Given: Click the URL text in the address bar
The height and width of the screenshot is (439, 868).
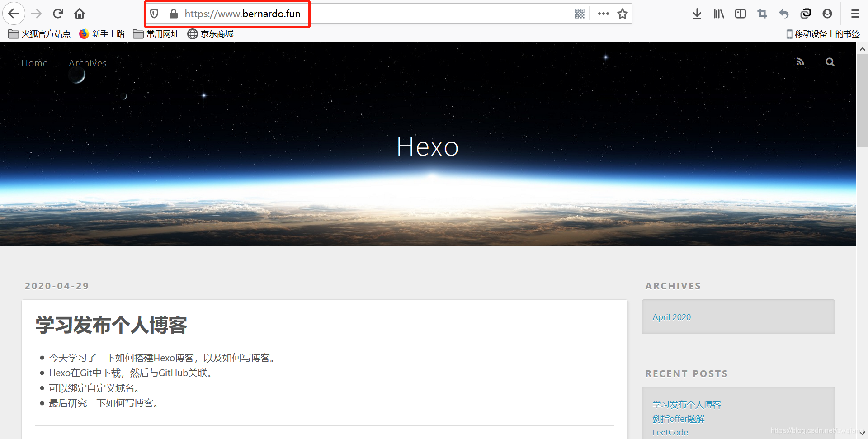Looking at the screenshot, I should pos(242,14).
